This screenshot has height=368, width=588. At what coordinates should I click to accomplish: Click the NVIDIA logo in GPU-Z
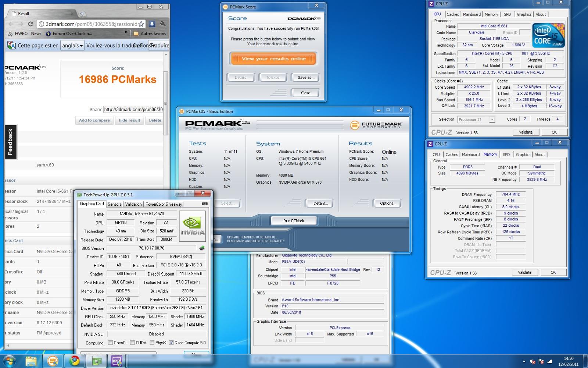[x=193, y=226]
